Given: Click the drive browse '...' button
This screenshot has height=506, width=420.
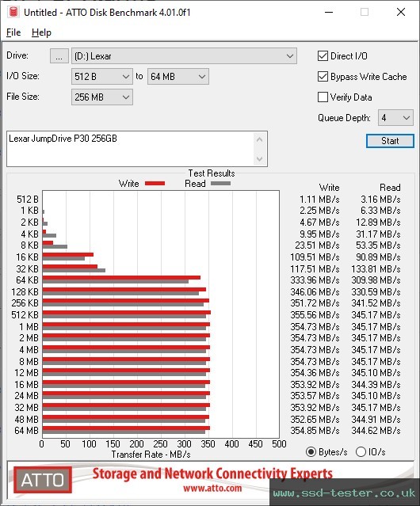Looking at the screenshot, I should pos(59,56).
